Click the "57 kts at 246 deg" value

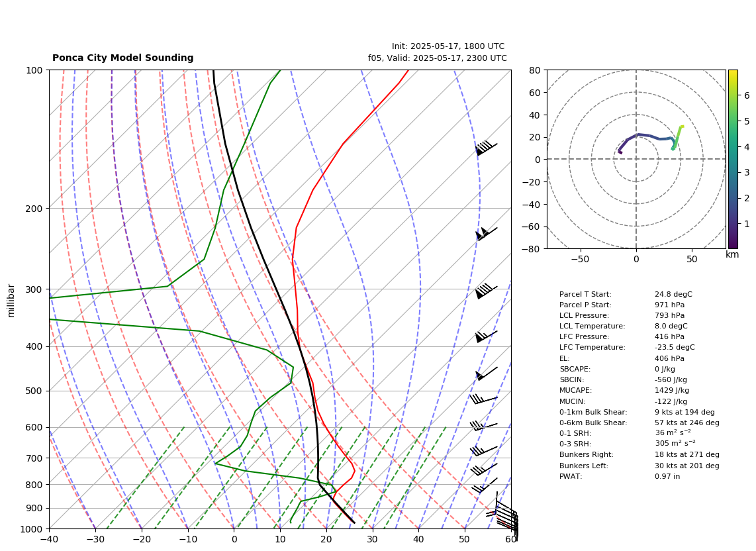[686, 423]
